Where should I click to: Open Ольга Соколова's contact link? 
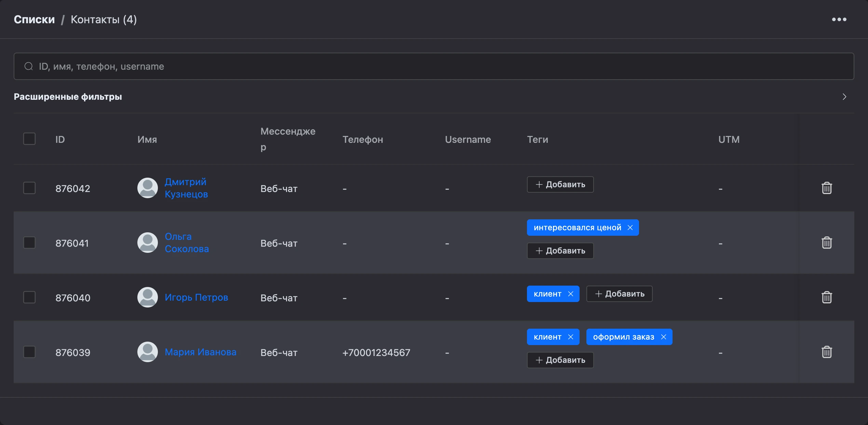[187, 243]
